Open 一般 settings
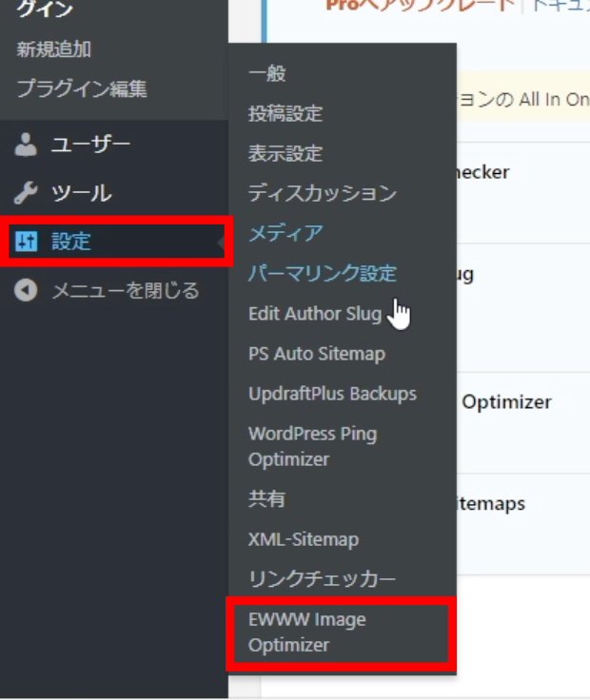The height and width of the screenshot is (700, 590). (267, 73)
